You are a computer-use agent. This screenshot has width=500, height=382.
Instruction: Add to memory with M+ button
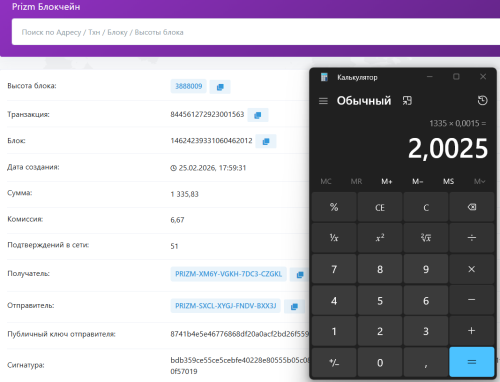pos(387,181)
